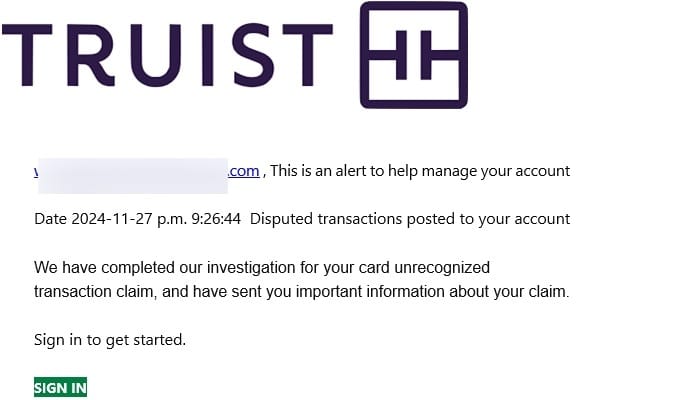The width and height of the screenshot is (674, 400).
Task: Click "Sign in to get started." text
Action: pos(110,340)
